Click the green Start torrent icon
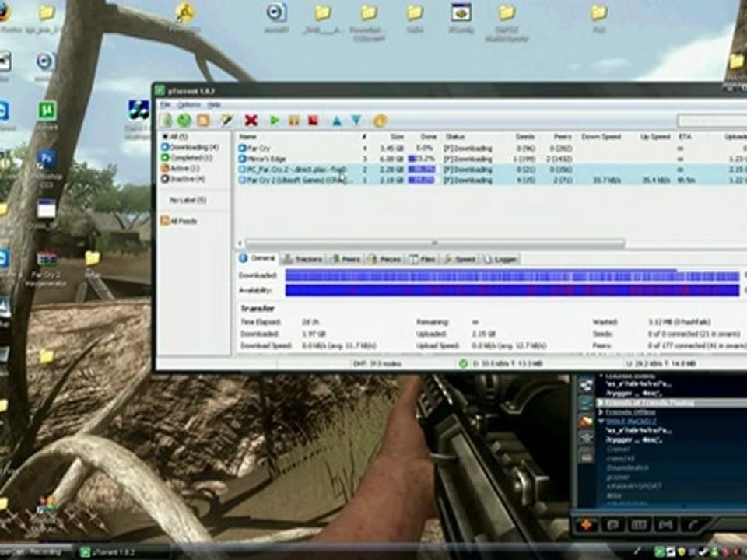This screenshot has width=747, height=560. (275, 121)
